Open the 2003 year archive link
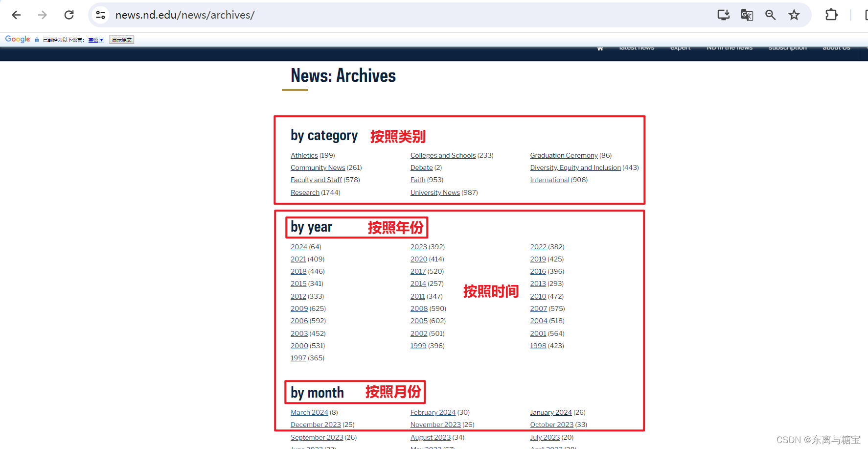 tap(299, 333)
